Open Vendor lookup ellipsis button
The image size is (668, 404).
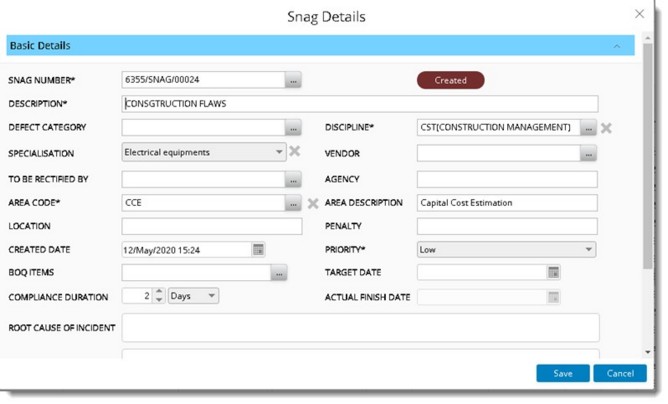tap(588, 153)
